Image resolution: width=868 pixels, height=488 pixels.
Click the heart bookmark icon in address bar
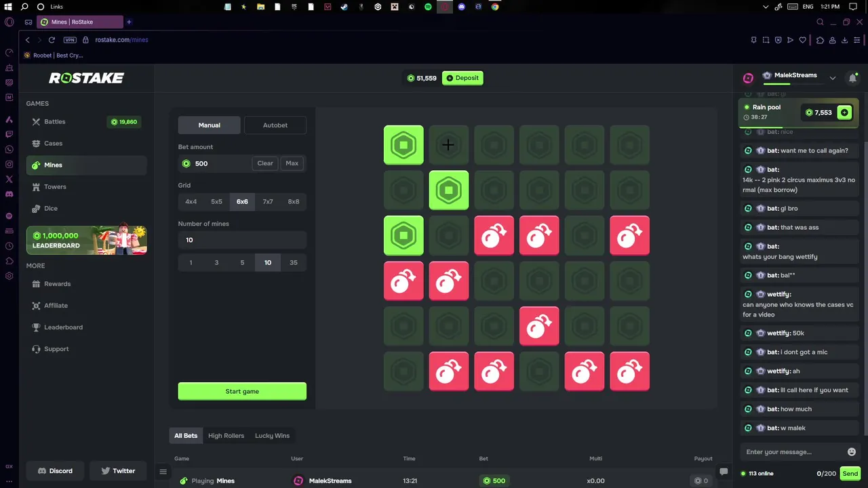click(x=803, y=40)
